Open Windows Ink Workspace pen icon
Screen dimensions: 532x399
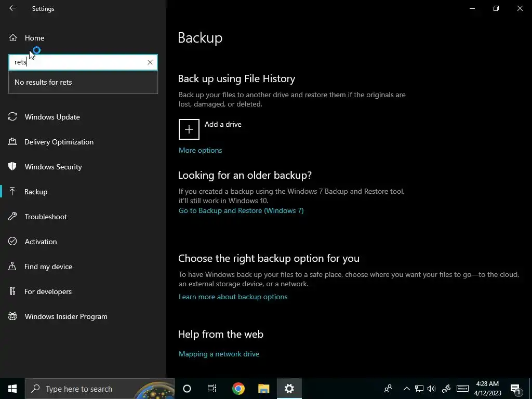pos(446,389)
